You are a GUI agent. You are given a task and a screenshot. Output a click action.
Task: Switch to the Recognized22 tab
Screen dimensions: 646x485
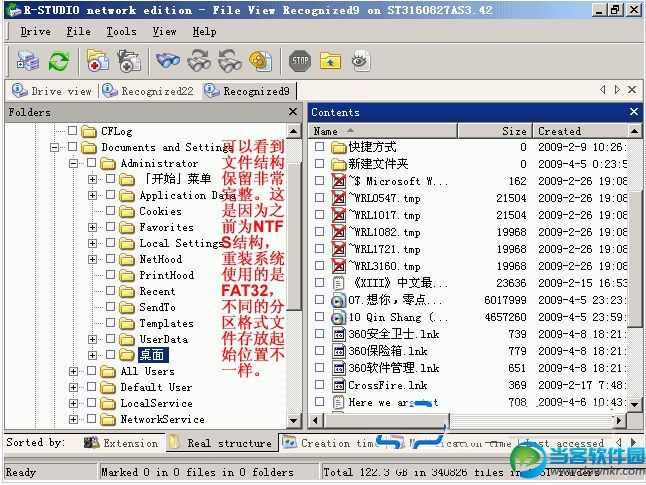coord(148,91)
